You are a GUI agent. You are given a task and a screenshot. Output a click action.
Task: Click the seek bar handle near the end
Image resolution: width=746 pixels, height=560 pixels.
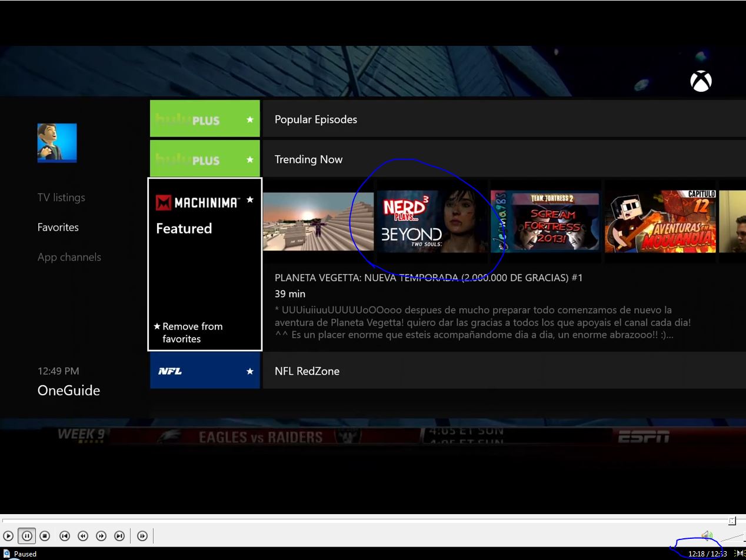(x=732, y=521)
